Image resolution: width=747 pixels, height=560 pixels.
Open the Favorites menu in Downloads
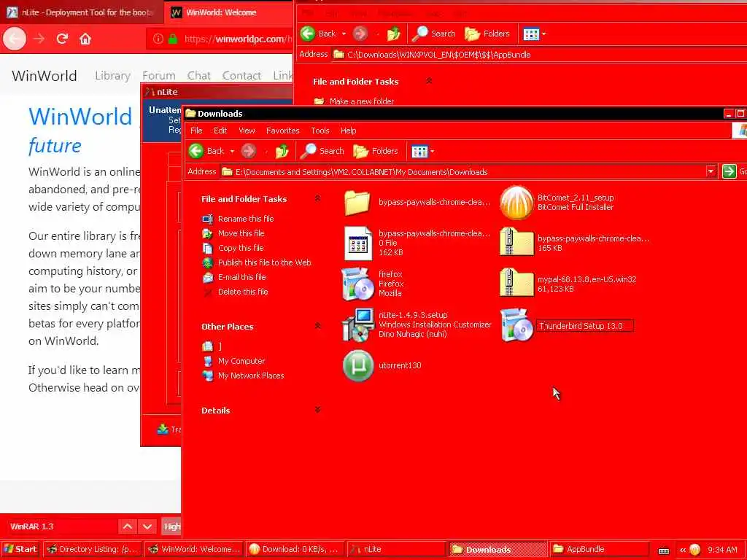pyautogui.click(x=282, y=131)
